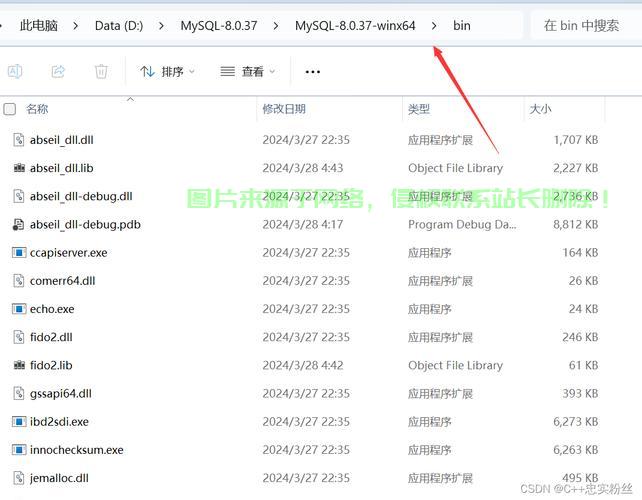Click the 6,273 KB size cell
This screenshot has width=642, height=500.
pyautogui.click(x=576, y=422)
